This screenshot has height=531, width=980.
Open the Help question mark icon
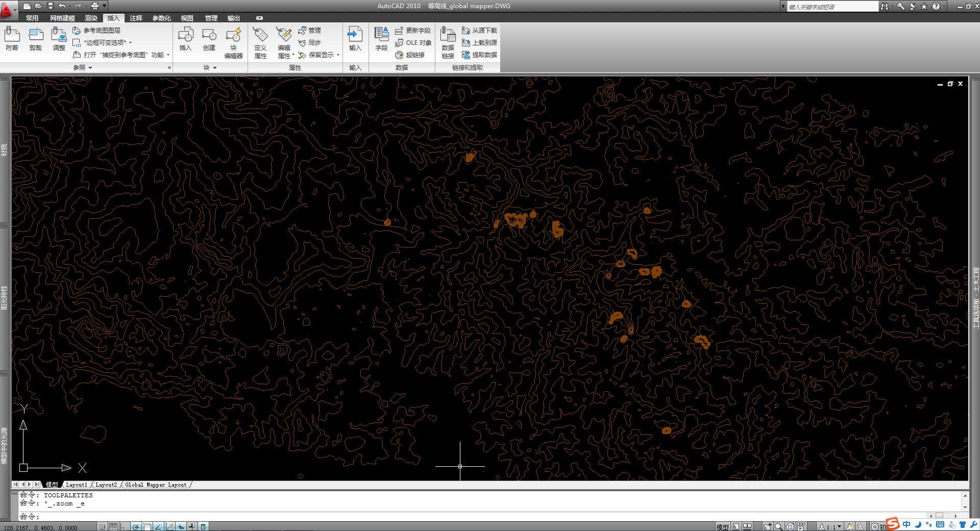click(x=936, y=6)
